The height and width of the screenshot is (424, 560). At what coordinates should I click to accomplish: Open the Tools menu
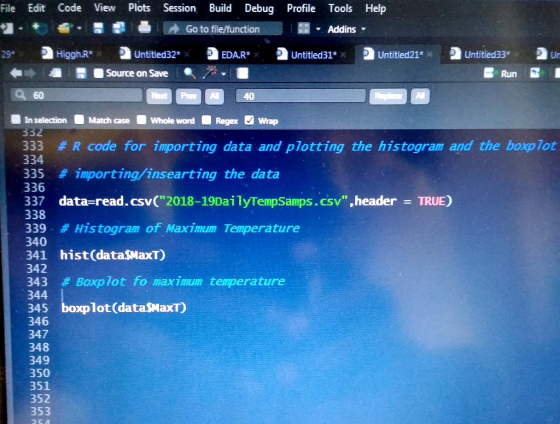340,8
